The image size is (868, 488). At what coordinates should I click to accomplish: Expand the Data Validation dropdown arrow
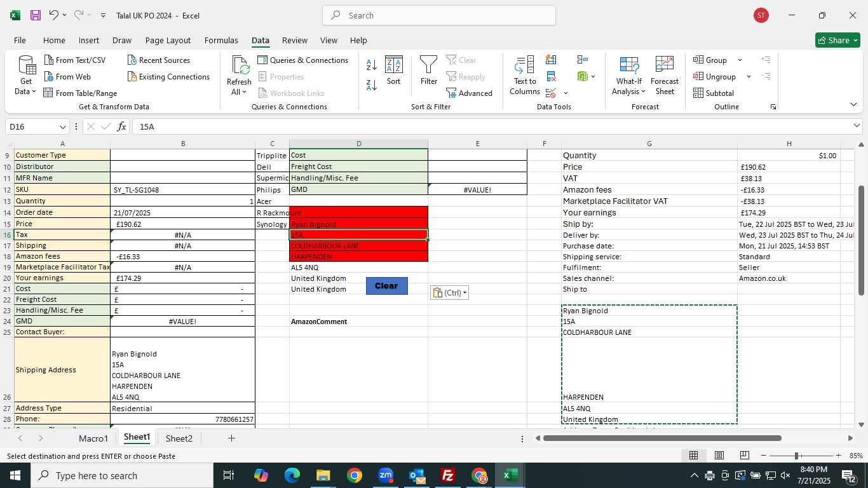(566, 93)
